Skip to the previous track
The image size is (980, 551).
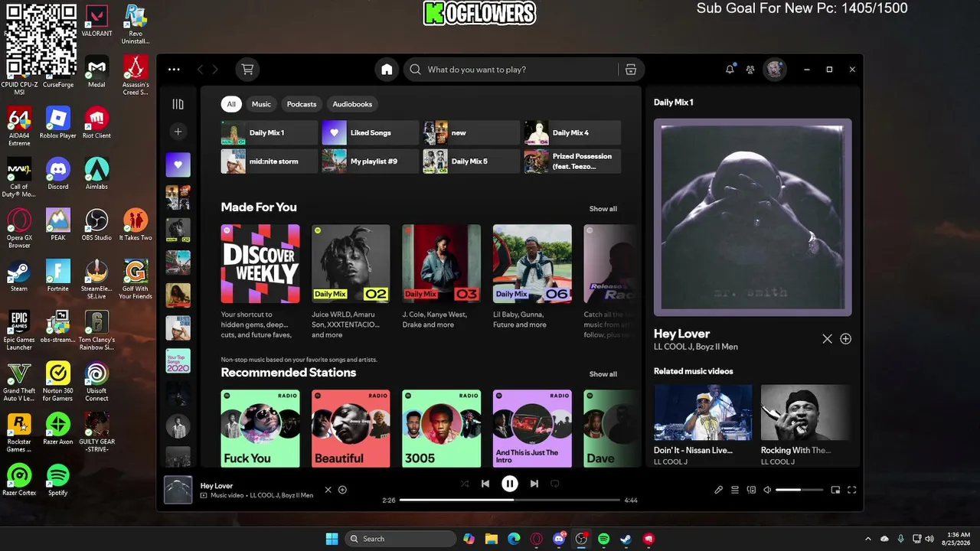[485, 484]
